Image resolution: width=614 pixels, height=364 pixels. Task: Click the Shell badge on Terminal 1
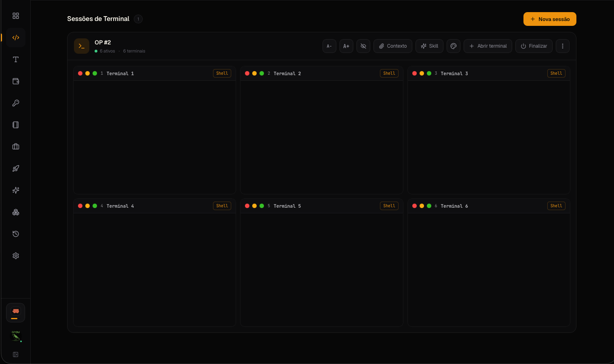[x=222, y=74]
